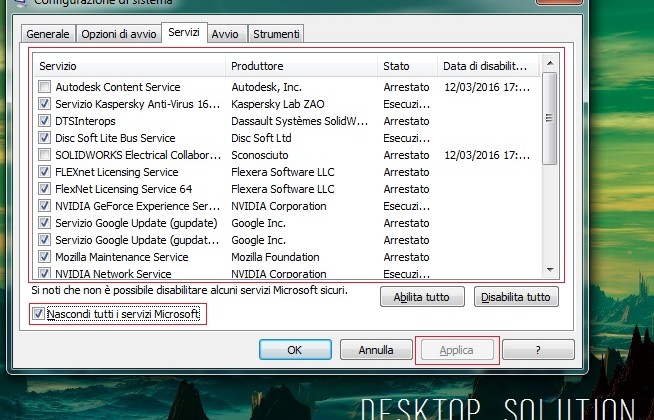The height and width of the screenshot is (420, 654).
Task: Click the question mark help button
Action: [538, 350]
